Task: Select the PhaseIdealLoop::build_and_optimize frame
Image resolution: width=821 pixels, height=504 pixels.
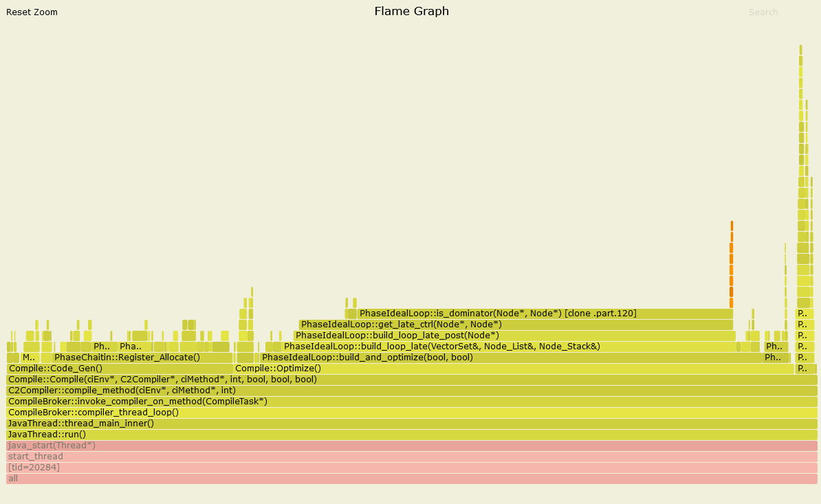Action: [x=510, y=358]
